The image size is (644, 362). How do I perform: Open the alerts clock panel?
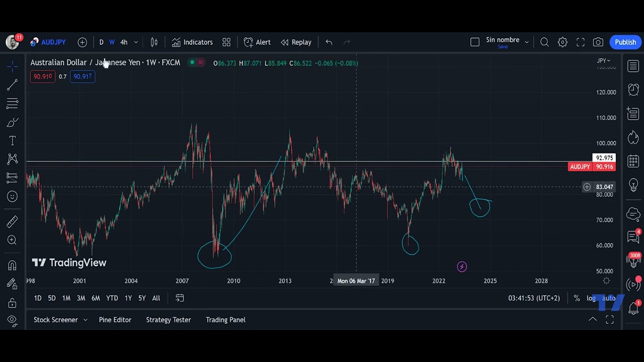[633, 89]
